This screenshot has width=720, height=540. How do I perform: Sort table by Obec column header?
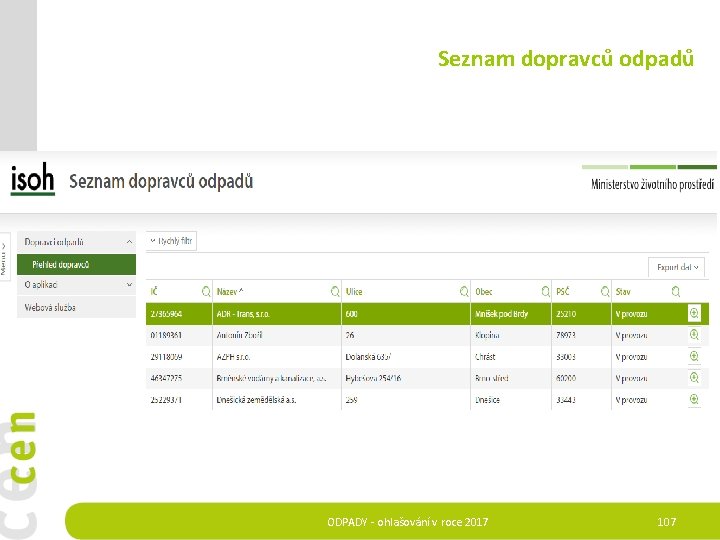pyautogui.click(x=484, y=292)
